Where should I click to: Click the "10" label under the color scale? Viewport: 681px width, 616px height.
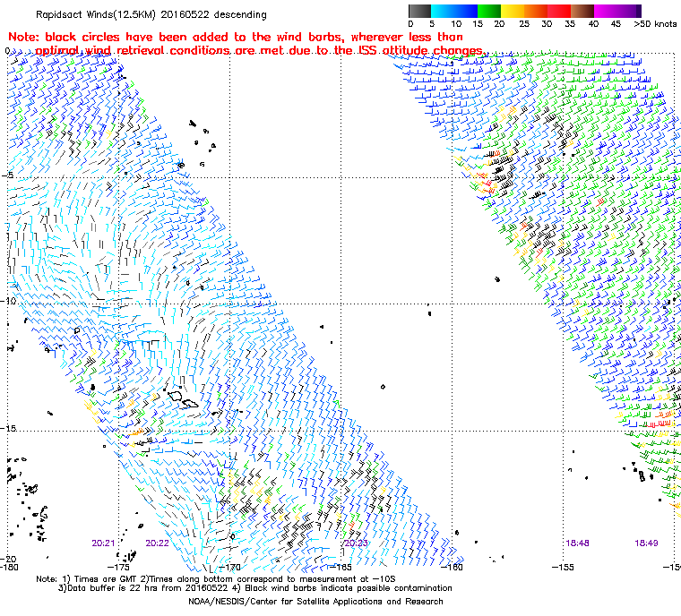tap(456, 24)
